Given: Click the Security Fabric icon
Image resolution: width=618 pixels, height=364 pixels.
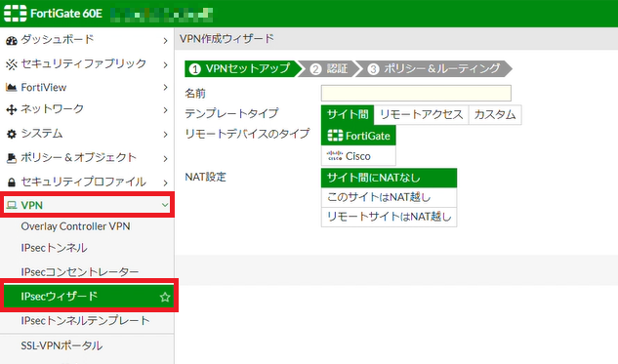Looking at the screenshot, I should 12,64.
